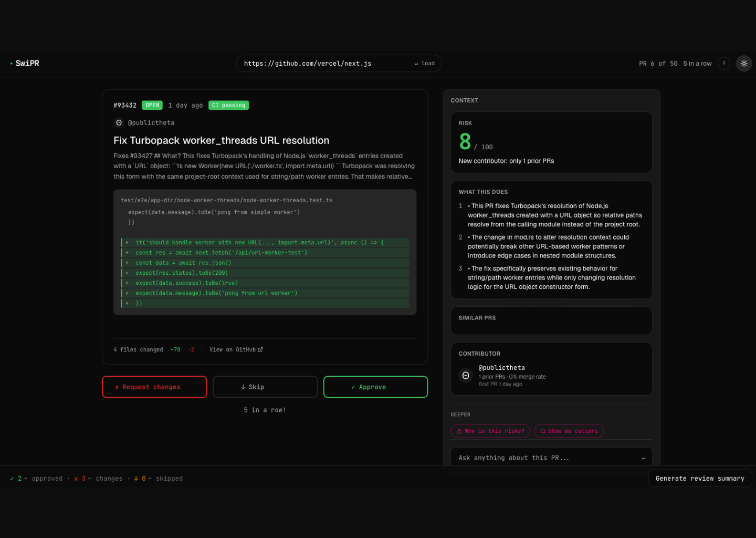756x538 pixels.
Task: Click the contributor avatar in Contributor card
Action: coord(466,376)
